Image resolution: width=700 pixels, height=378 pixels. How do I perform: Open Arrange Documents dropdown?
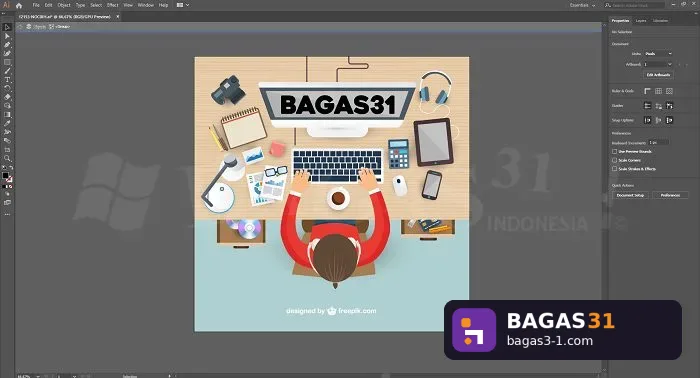(183, 5)
